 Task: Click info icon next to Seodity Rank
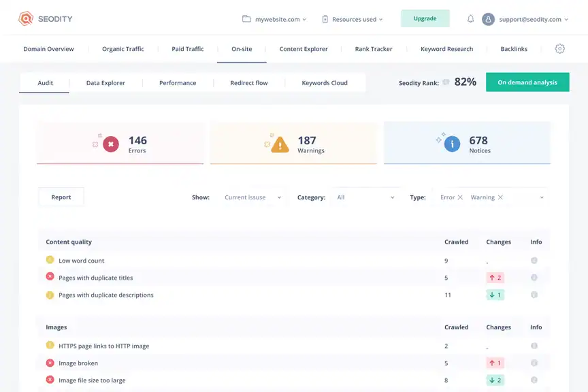click(x=446, y=82)
